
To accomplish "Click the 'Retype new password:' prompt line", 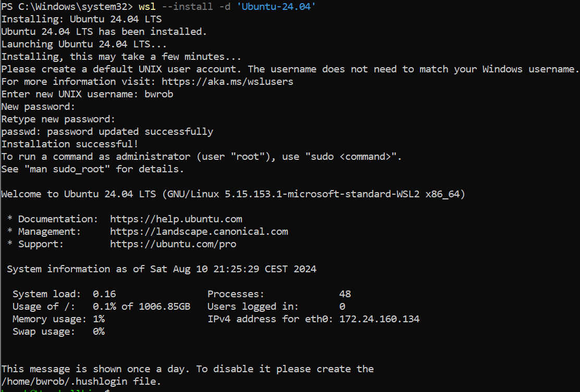I will point(58,119).
